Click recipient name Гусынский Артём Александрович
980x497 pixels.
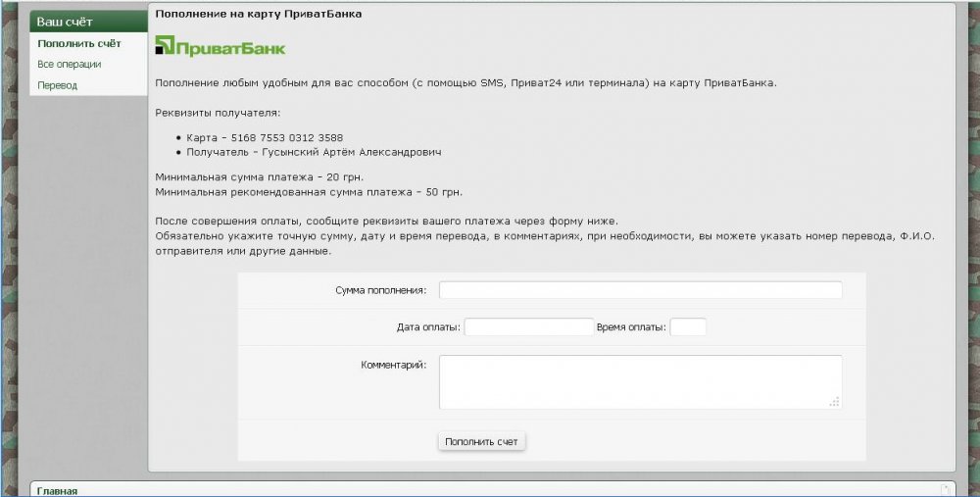[351, 152]
